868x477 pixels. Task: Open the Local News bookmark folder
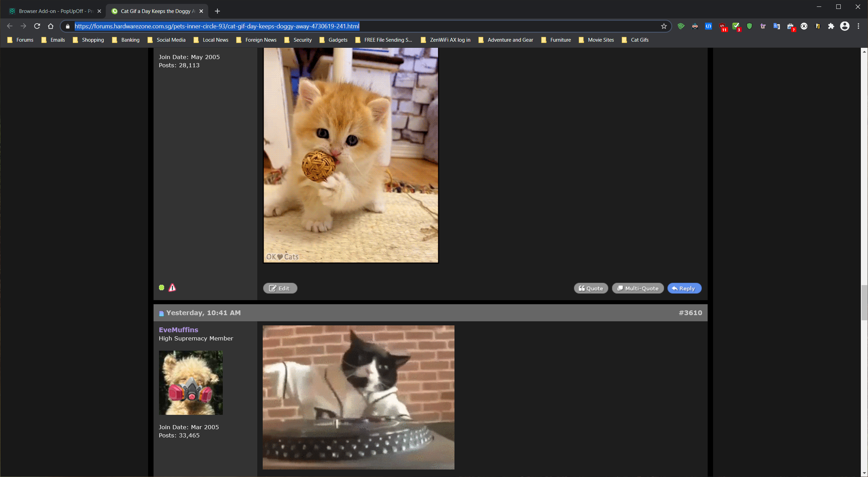[211, 40]
